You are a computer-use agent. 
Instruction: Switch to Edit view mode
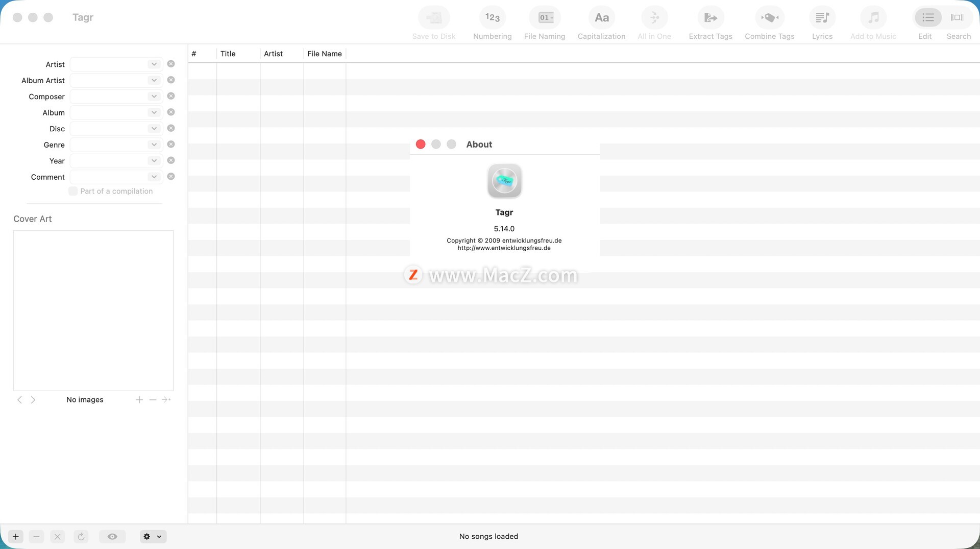click(x=927, y=18)
